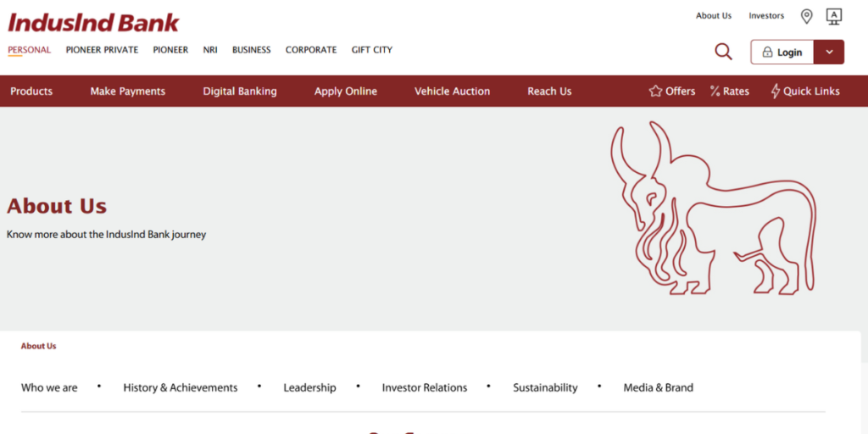The height and width of the screenshot is (434, 868).
Task: Click the search magnifier icon
Action: click(723, 52)
